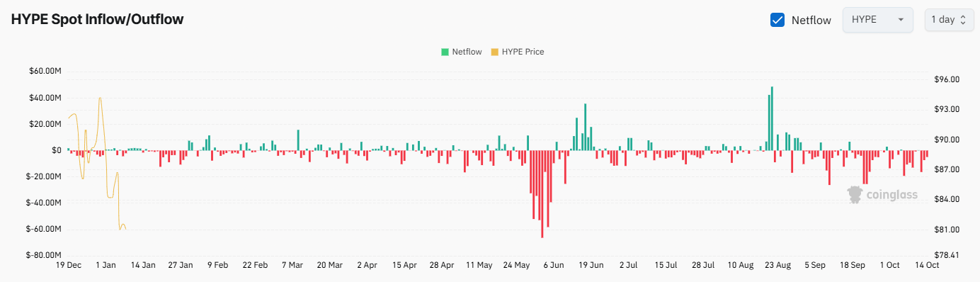Click the 15 Apr date label
Screen dimensions: 980x282
404,265
